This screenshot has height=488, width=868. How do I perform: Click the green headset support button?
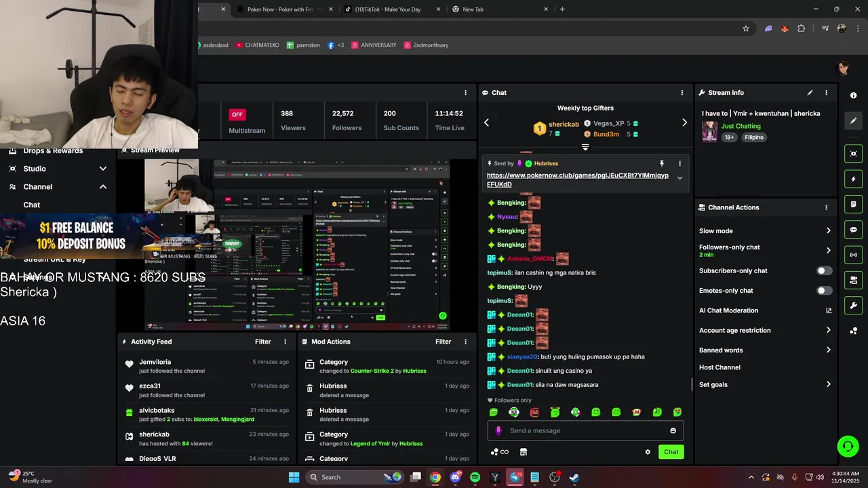(x=848, y=446)
